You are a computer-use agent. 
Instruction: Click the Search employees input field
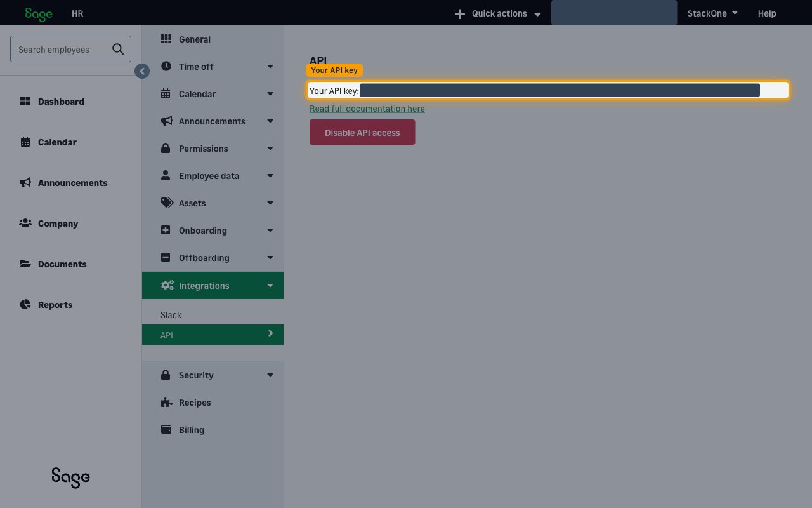(x=70, y=49)
